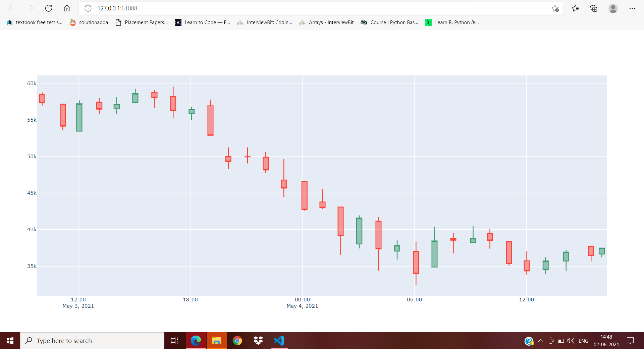Open the 'Arrays - InterviewBit' bookmark
The height and width of the screenshot is (349, 644).
(x=326, y=22)
